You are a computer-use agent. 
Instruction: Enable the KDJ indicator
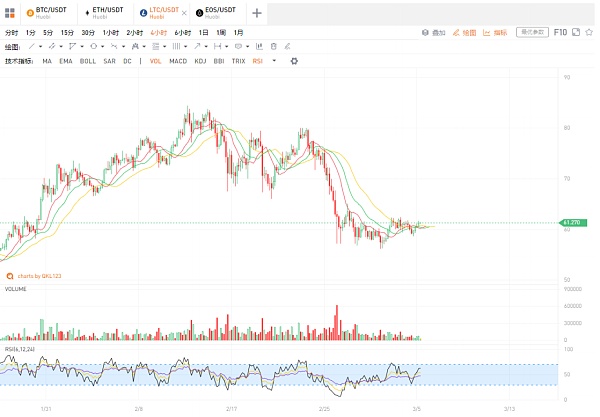click(x=200, y=61)
